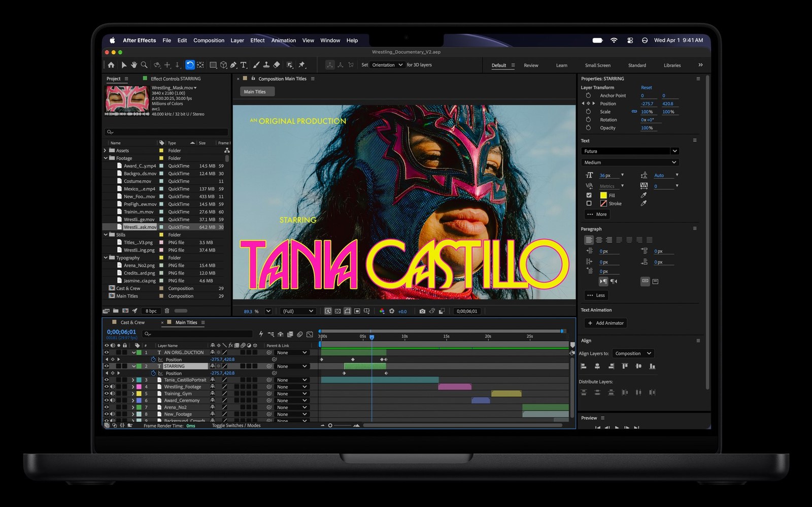Hide the STARRING layer eye toggle
The width and height of the screenshot is (812, 507).
click(107, 366)
